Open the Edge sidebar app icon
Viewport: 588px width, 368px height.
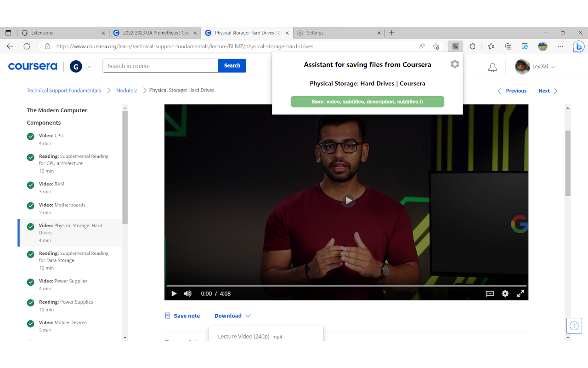point(525,46)
